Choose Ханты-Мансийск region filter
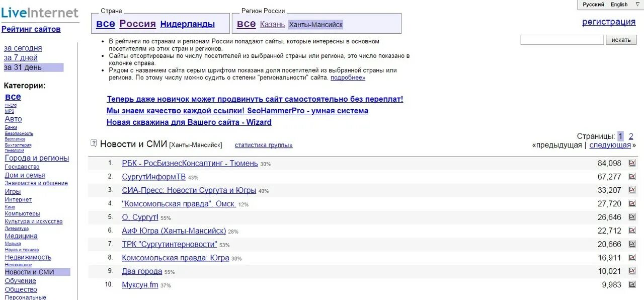644x300 pixels. 316,25
